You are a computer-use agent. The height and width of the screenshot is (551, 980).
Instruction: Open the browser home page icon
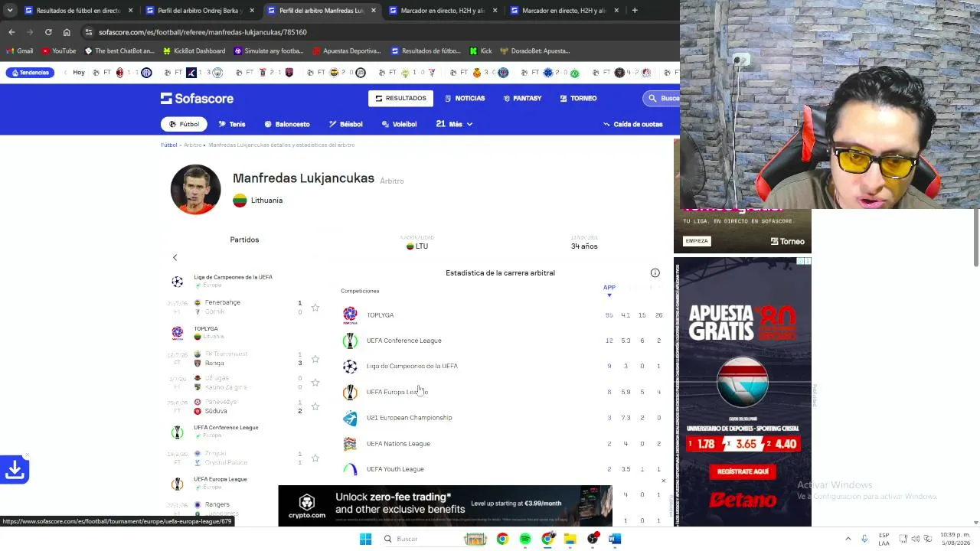tap(67, 32)
